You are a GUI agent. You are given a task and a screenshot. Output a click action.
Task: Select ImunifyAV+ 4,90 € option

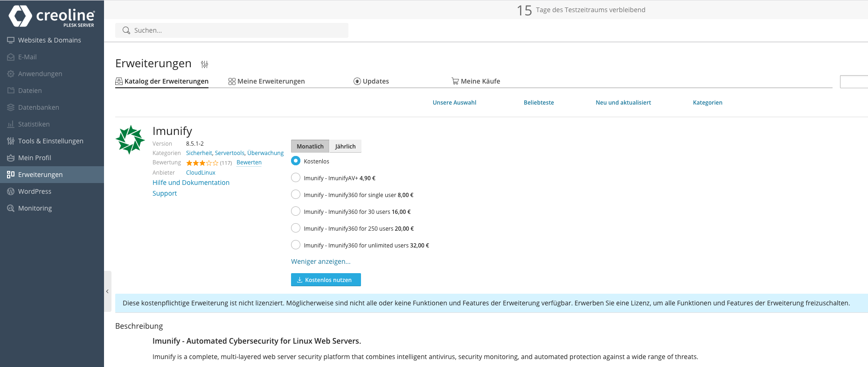click(296, 177)
